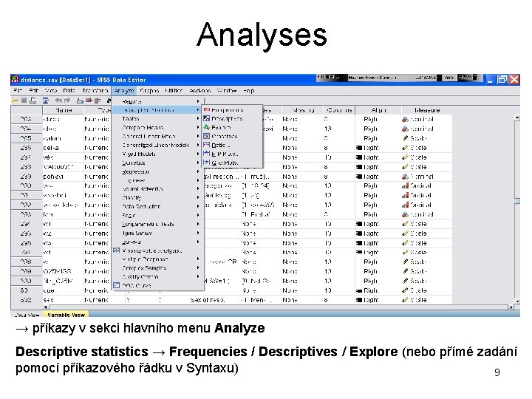Click the SPSS application icon in the title bar
Image resolution: width=532 pixels, height=399 pixels.
(x=16, y=79)
